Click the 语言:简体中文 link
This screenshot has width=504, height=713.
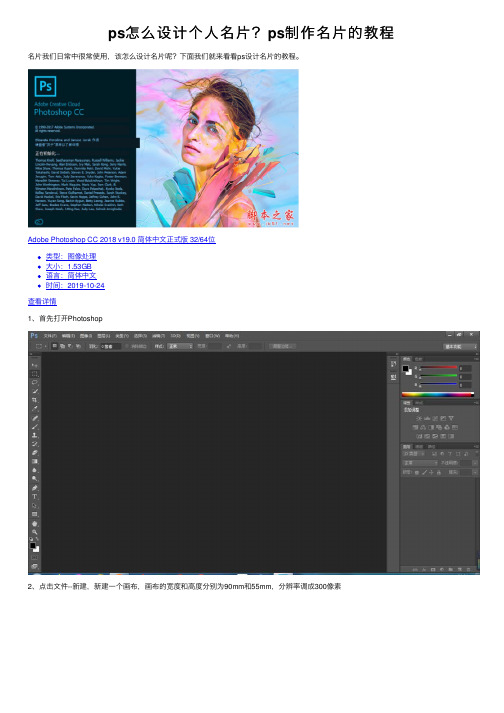(x=71, y=276)
